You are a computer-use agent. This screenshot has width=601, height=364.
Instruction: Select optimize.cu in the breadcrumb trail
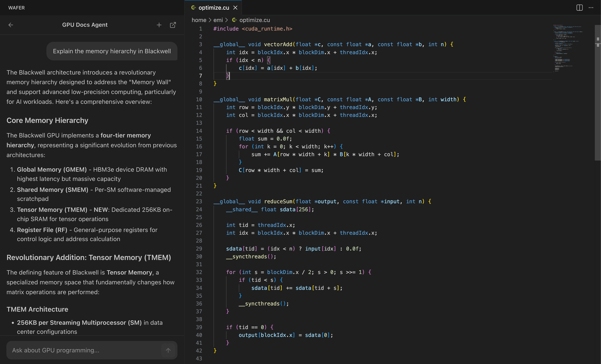[x=254, y=20]
